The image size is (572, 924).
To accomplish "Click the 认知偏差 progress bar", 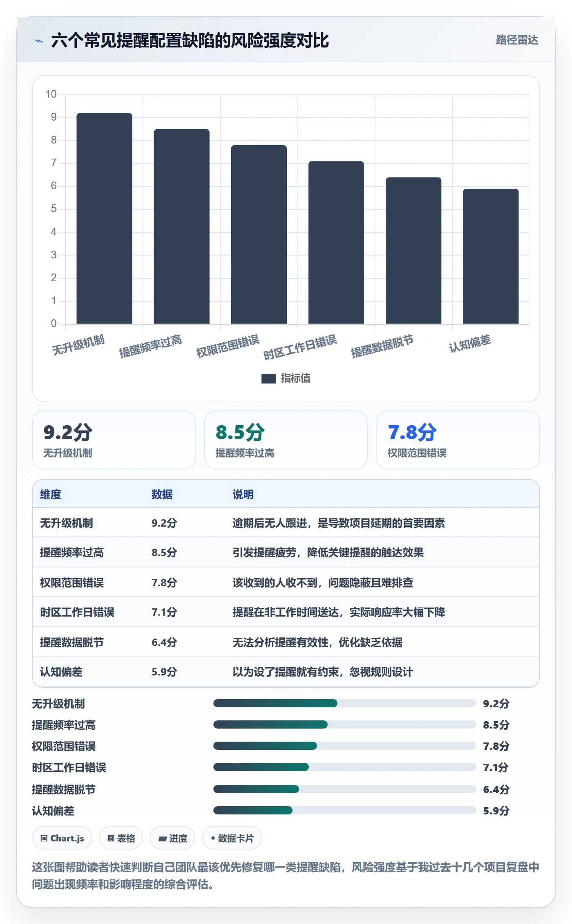I will coord(344,810).
